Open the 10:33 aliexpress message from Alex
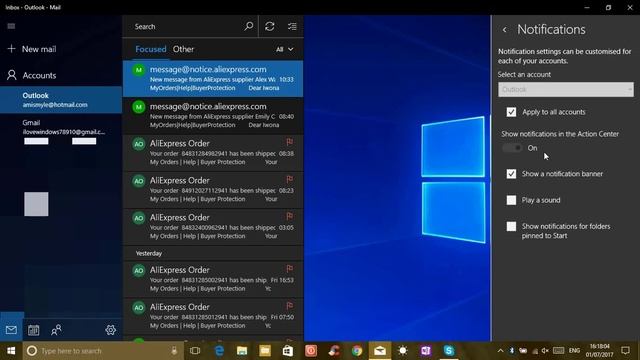The image size is (640, 360). [213, 78]
